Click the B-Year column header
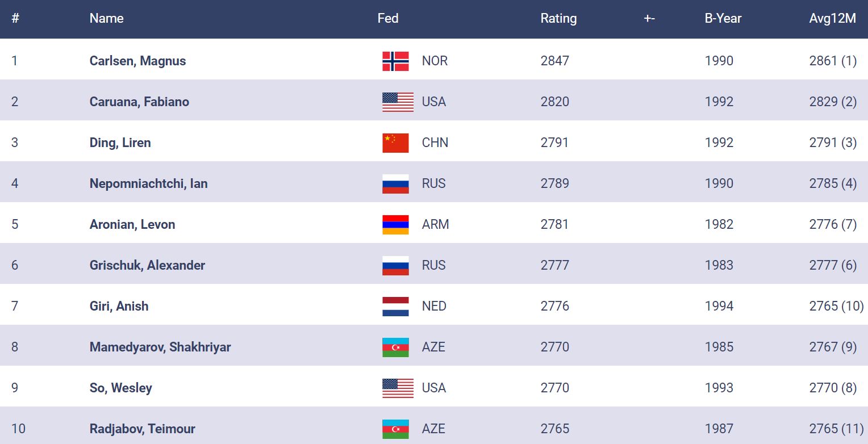The image size is (868, 444). 723,19
